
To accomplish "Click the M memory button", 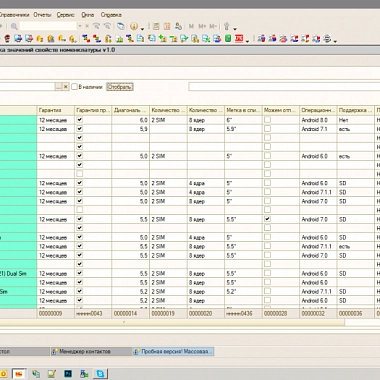I will [x=191, y=26].
